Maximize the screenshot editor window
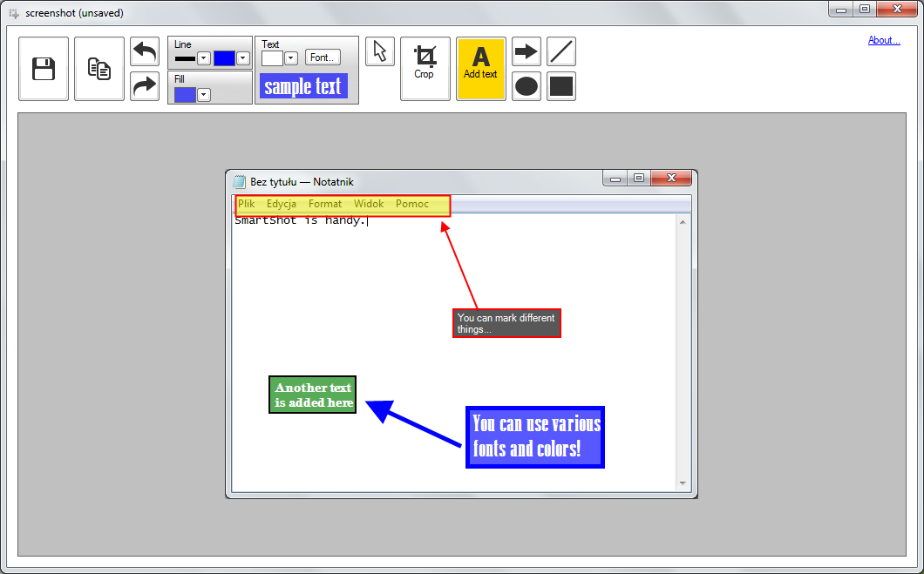Screen dimensions: 924x574 click(x=865, y=10)
